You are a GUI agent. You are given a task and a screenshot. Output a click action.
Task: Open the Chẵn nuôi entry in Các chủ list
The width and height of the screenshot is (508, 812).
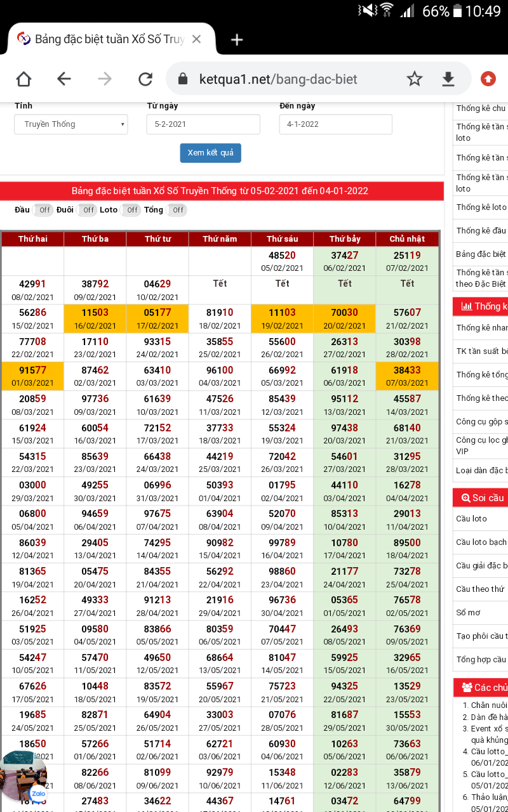489,705
